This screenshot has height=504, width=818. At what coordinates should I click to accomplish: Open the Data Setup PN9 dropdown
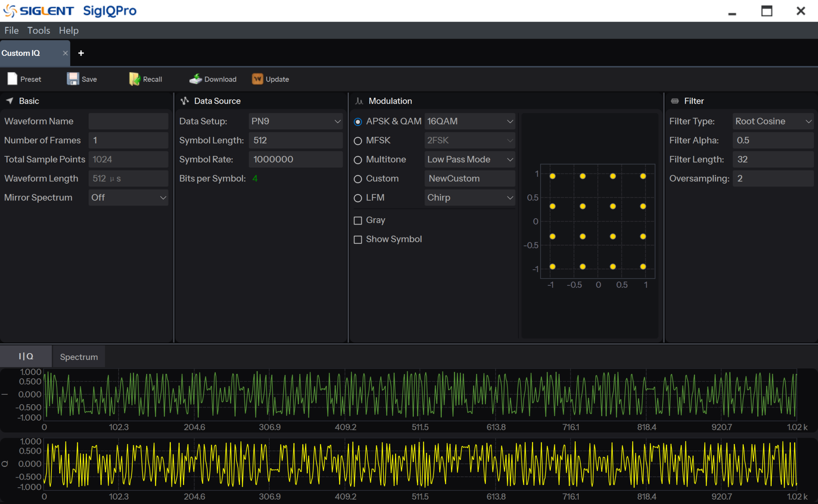tap(295, 121)
